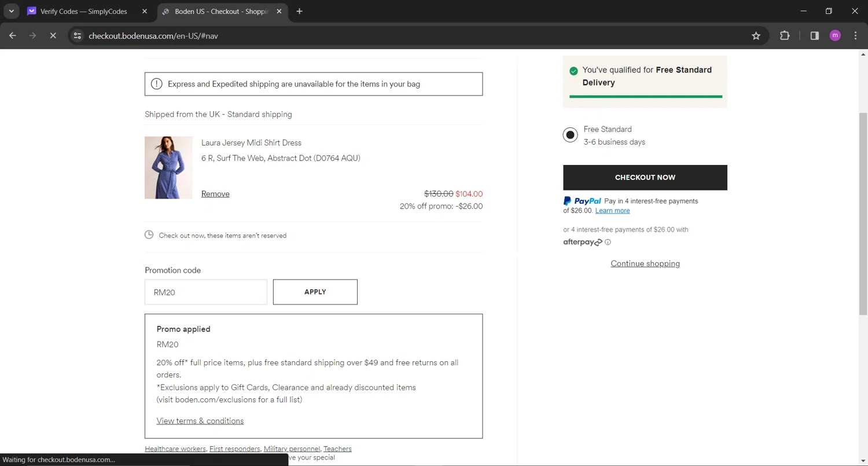This screenshot has height=466, width=868.
Task: Open the First responders link
Action: (x=235, y=449)
